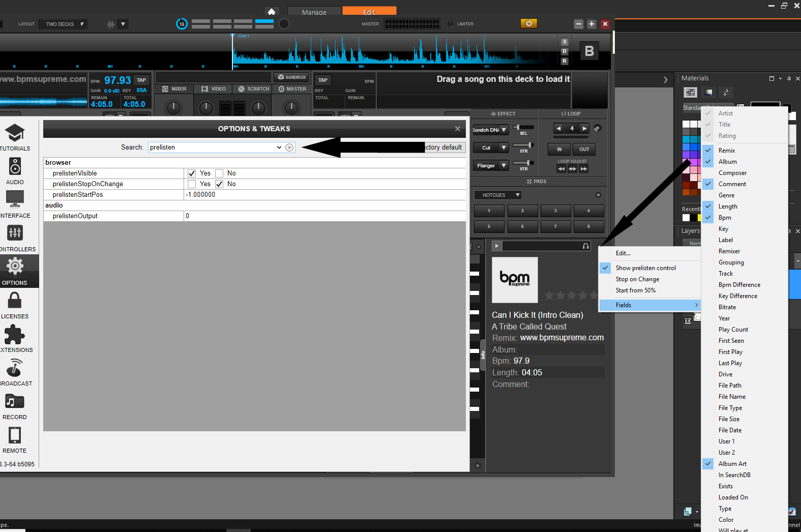Open the HOTCUES pads dropdown
Image resolution: width=801 pixels, height=532 pixels.
pyautogui.click(x=498, y=195)
